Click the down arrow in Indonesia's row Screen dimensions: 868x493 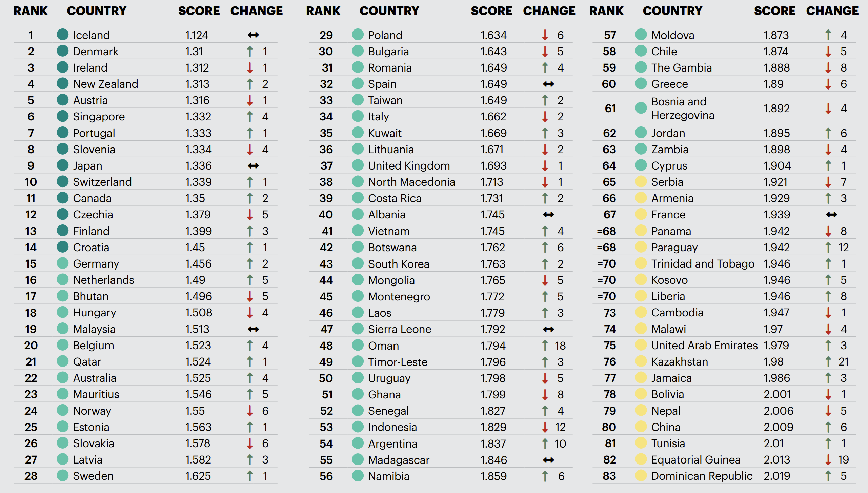545,427
